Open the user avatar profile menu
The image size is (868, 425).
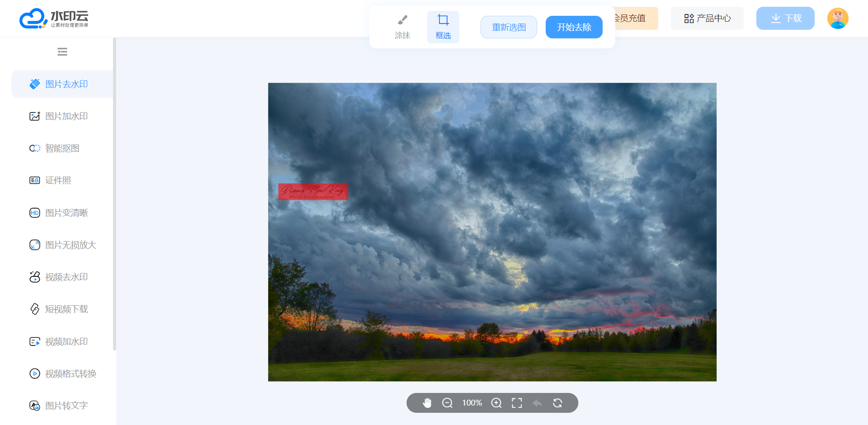click(x=837, y=19)
